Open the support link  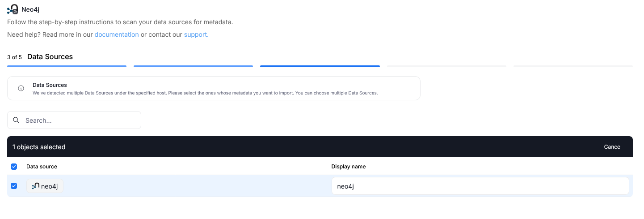point(196,34)
